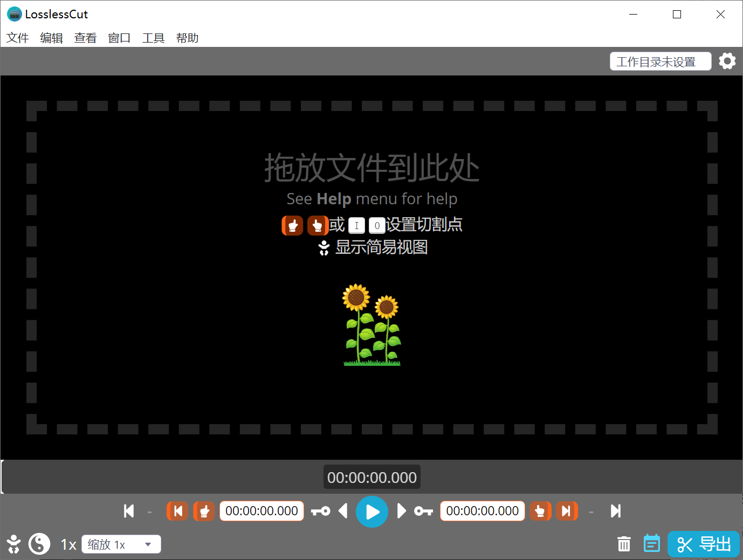Screen dimensions: 743x560
Task: Click the 导出 export button
Action: [704, 544]
